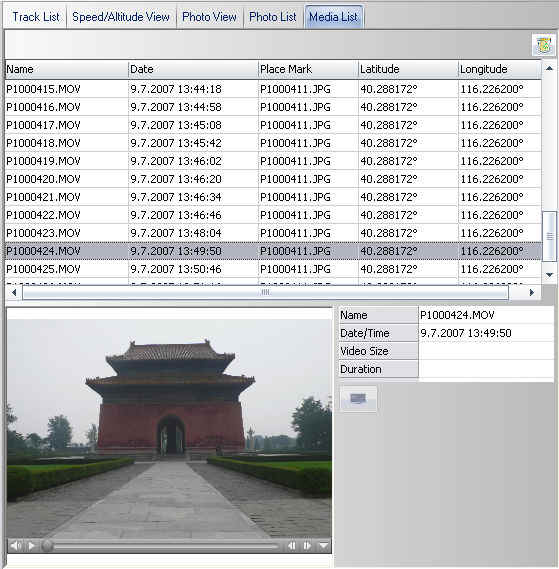This screenshot has height=569, width=559.
Task: Switch to the Track List tab
Action: pos(36,17)
